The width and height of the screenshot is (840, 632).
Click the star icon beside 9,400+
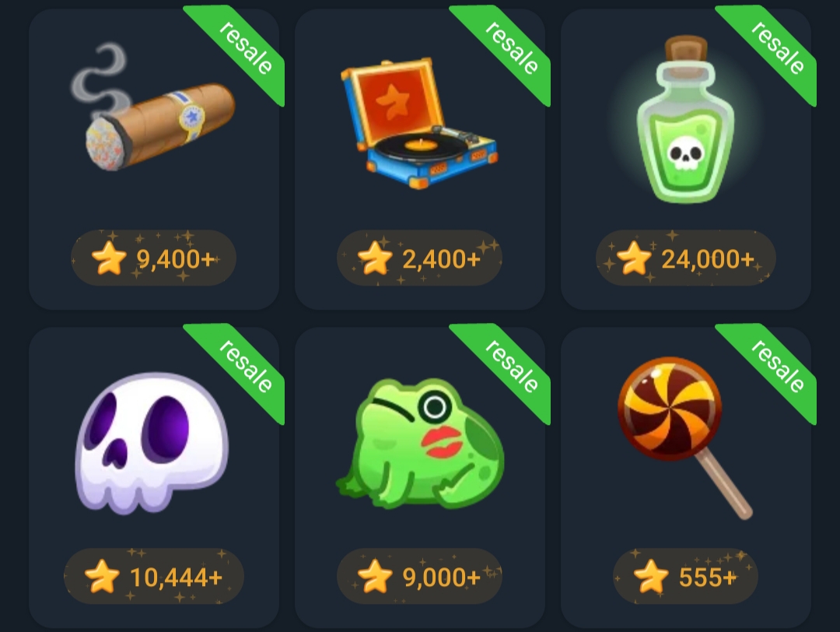[109, 258]
